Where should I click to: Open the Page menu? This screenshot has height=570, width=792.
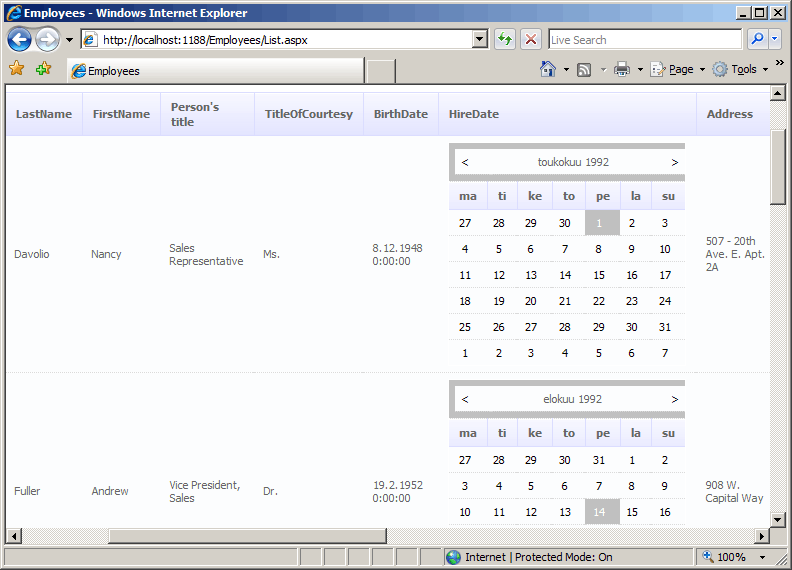coord(677,69)
